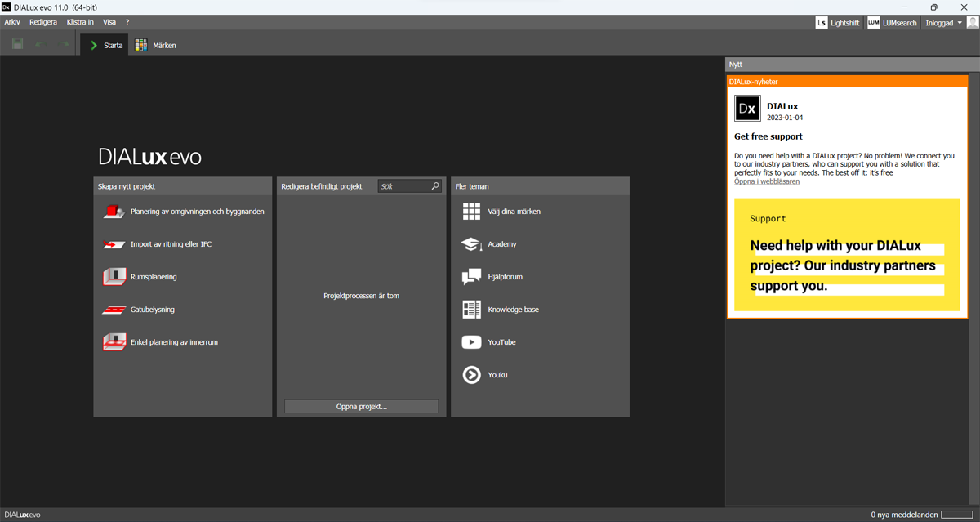Viewport: 980px width, 522px height.
Task: Click the 'Projektprocessen är tom' message
Action: [361, 296]
